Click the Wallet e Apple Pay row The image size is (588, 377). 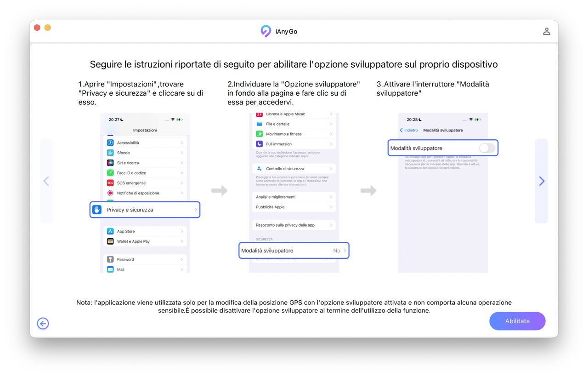point(145,241)
